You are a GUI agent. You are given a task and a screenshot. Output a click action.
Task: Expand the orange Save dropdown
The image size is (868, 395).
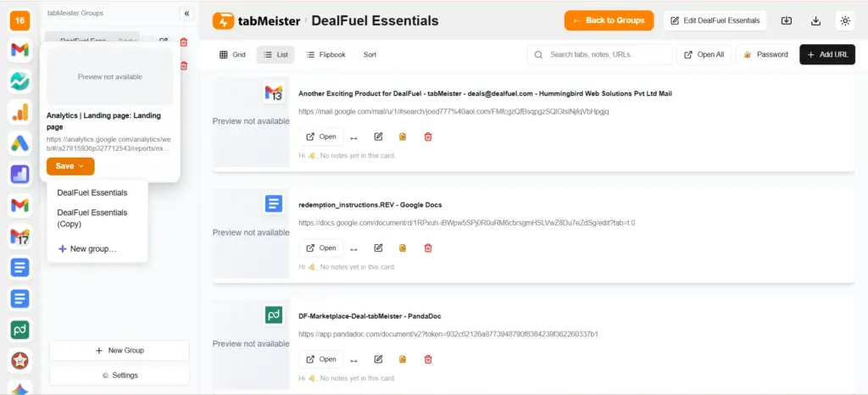tap(70, 166)
